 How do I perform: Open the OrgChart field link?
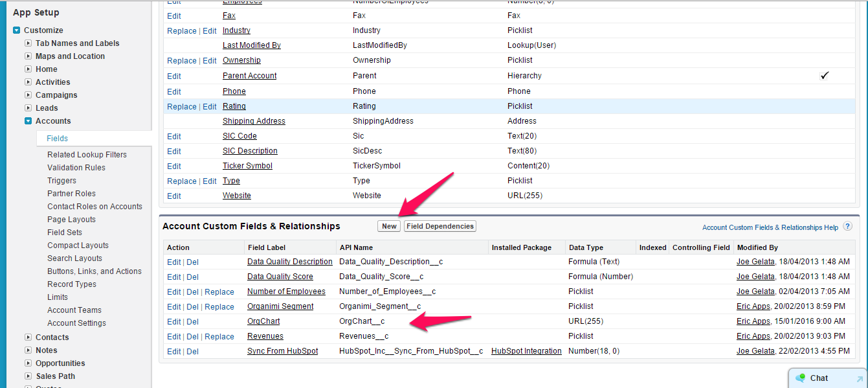coord(263,321)
